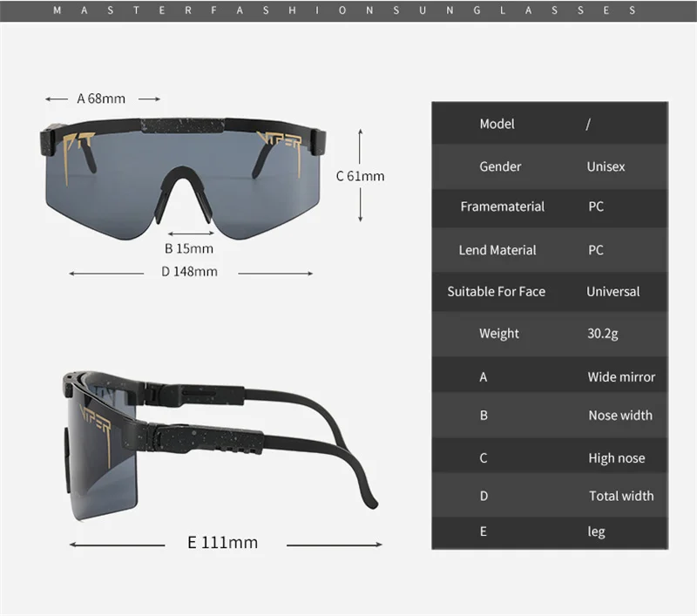Click the 'Model' table cell
This screenshot has width=697, height=616.
pyautogui.click(x=497, y=124)
